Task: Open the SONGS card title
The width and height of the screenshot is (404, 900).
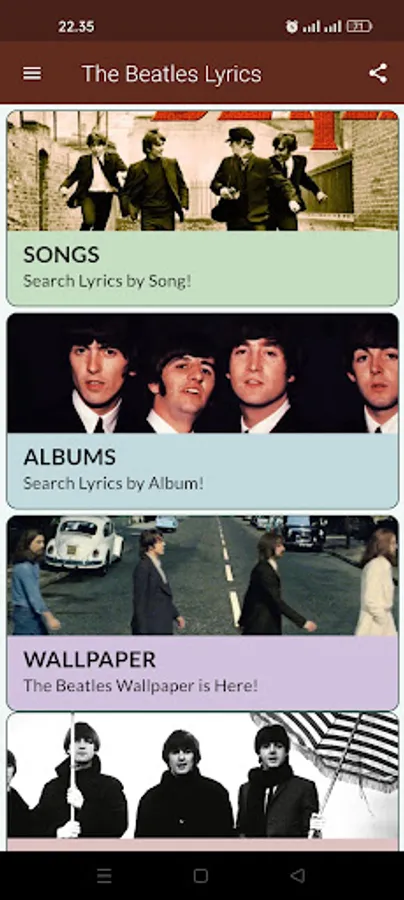Action: click(x=61, y=254)
